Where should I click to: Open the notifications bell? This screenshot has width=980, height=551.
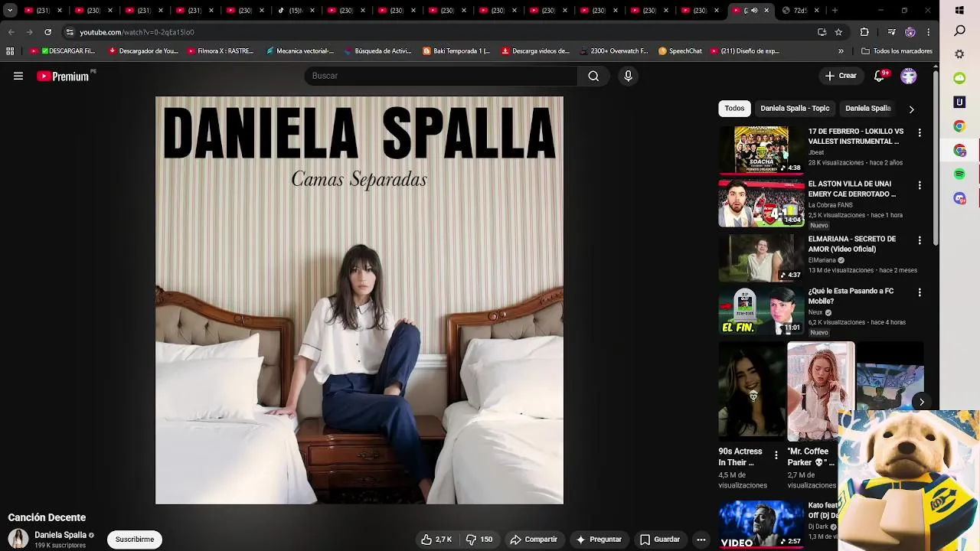880,76
